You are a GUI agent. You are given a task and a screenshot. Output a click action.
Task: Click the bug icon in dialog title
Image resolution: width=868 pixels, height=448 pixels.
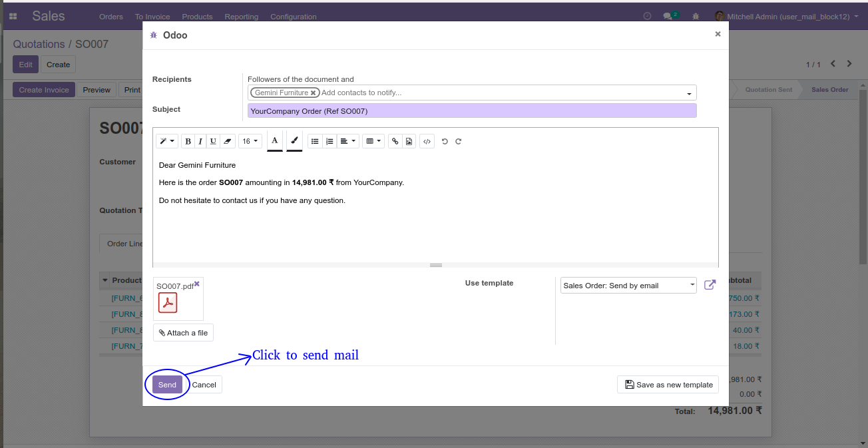point(154,35)
